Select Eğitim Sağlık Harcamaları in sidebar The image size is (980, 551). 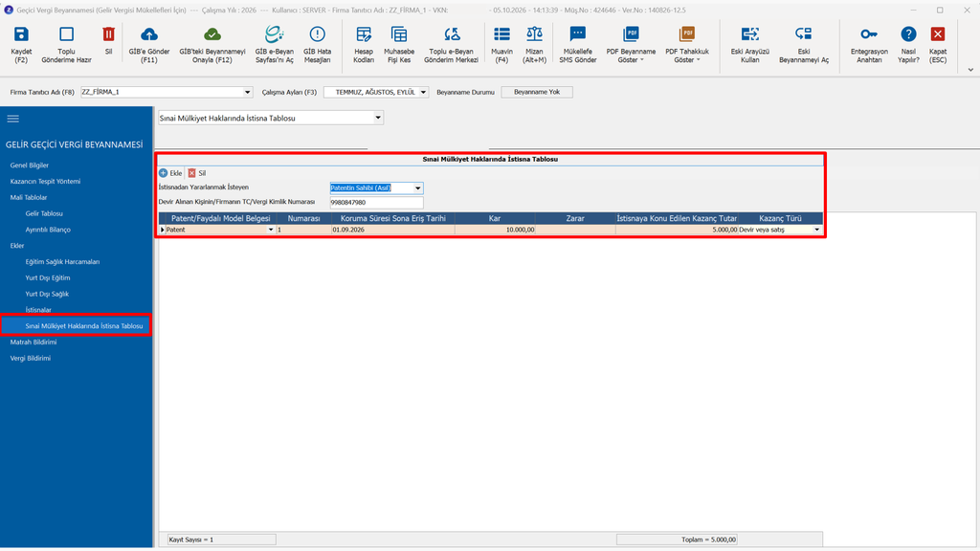[62, 262]
